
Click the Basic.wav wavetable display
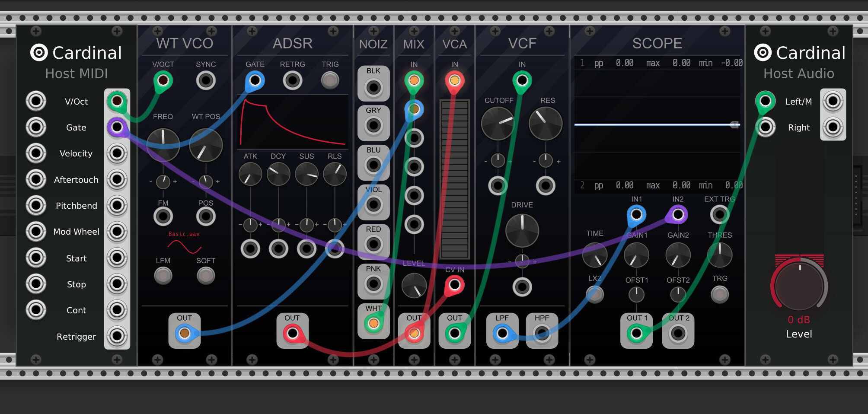185,243
